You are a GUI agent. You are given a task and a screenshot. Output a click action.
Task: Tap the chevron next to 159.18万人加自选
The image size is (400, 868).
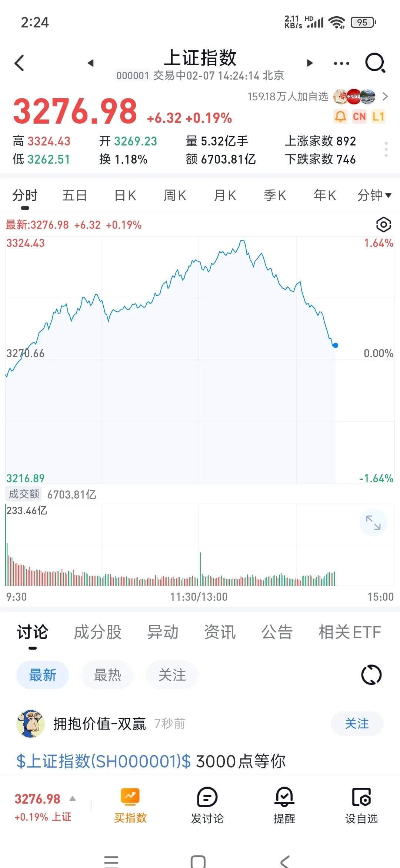(386, 97)
